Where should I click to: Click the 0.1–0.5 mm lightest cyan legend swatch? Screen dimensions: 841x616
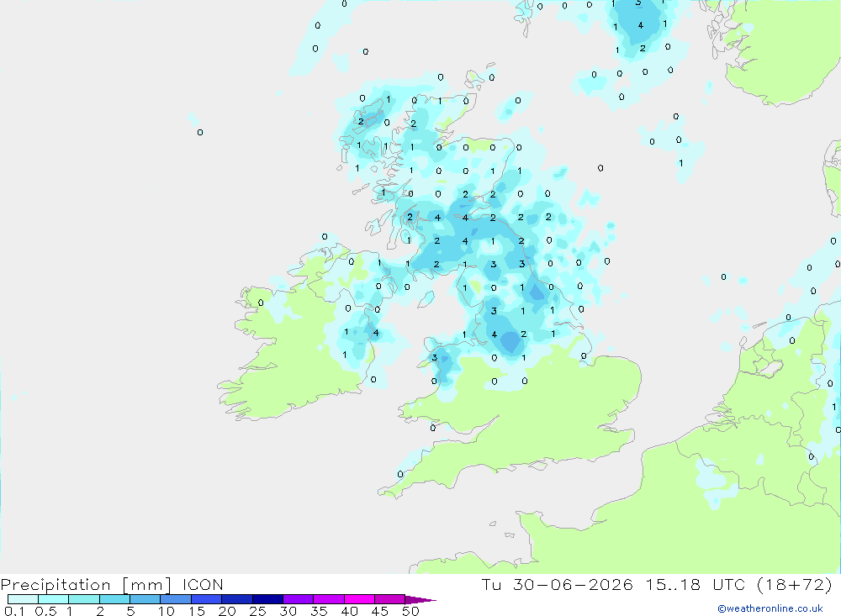coord(23,599)
